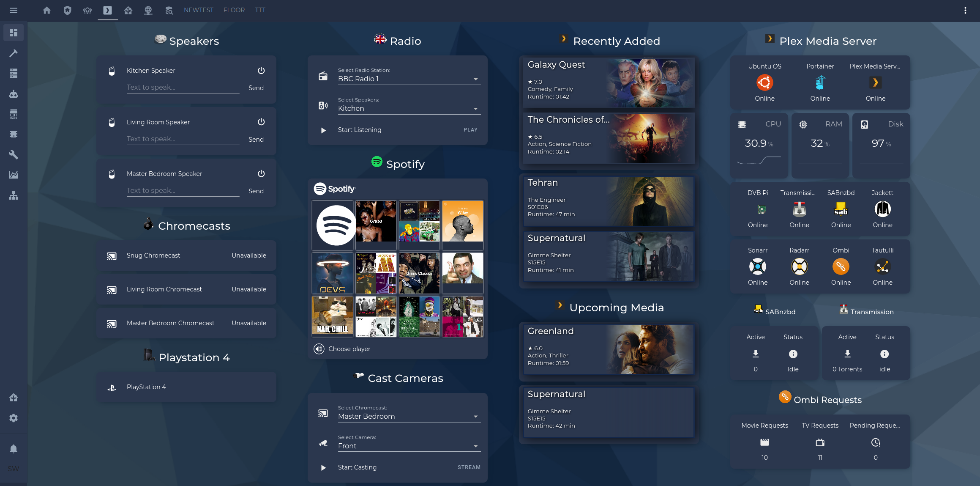Open the Tautulli icon

tap(882, 266)
